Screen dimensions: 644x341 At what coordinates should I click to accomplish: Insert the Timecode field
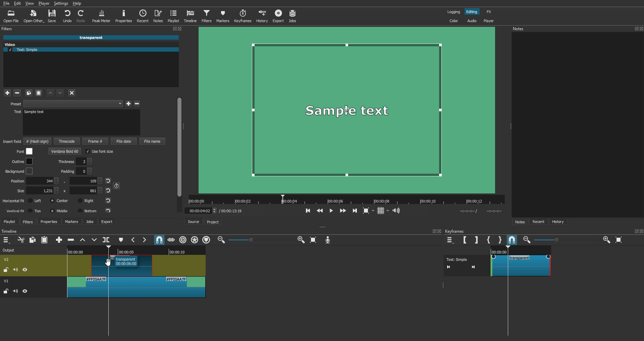(67, 141)
